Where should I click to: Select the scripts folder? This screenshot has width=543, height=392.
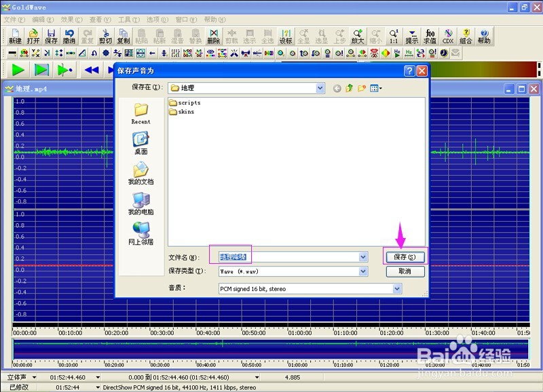(x=185, y=103)
